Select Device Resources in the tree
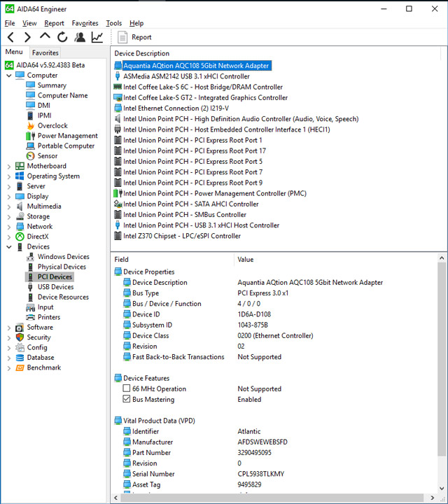 [63, 297]
